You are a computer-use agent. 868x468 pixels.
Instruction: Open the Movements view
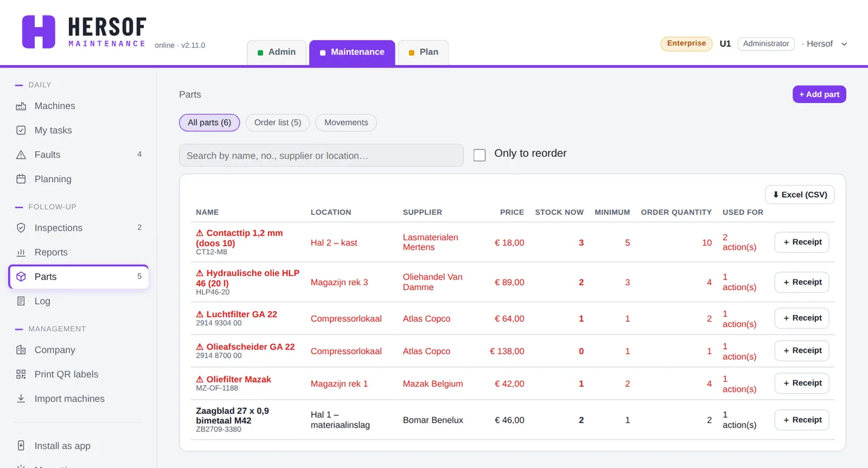pos(346,123)
